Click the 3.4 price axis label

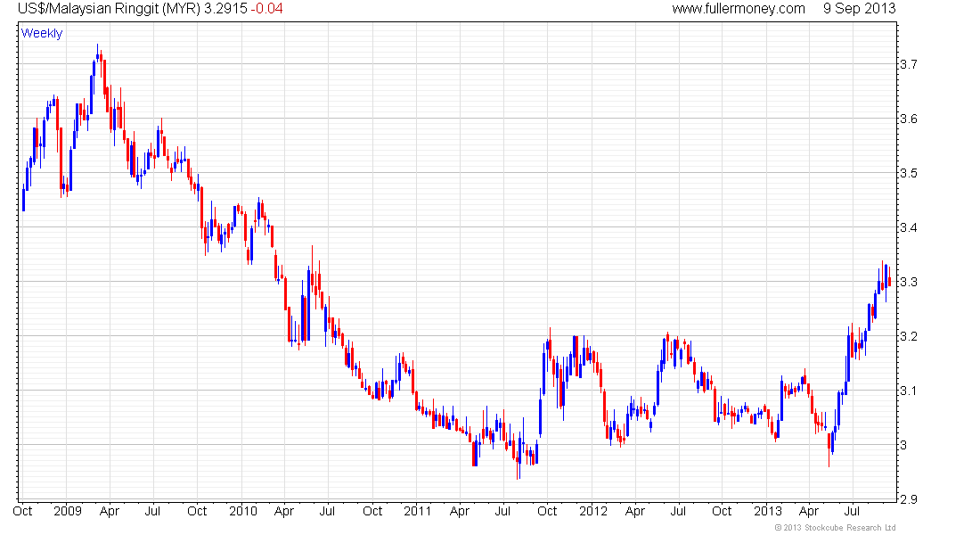pos(908,227)
